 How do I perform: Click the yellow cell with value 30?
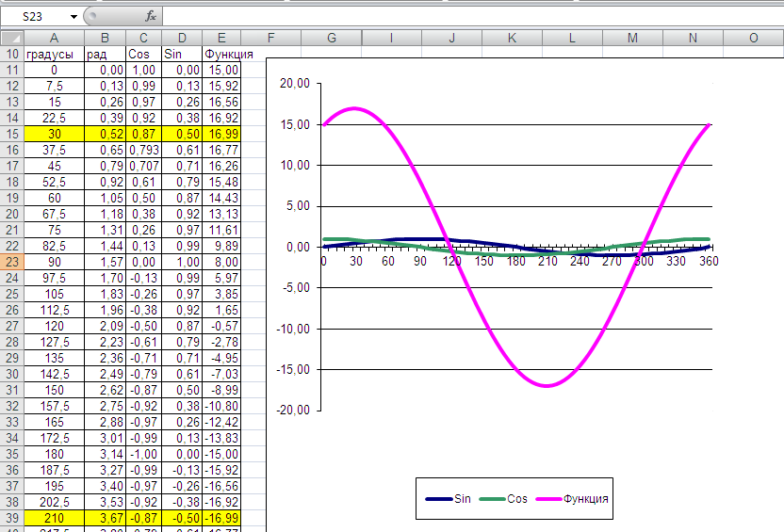coord(54,135)
